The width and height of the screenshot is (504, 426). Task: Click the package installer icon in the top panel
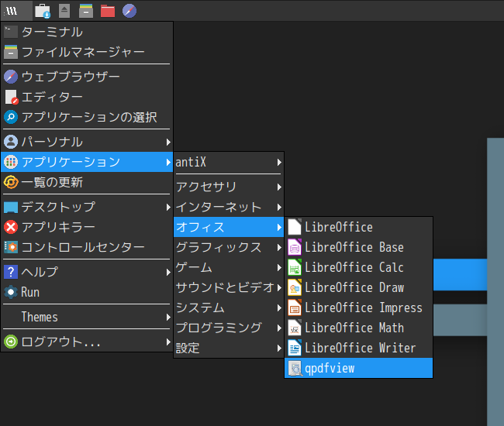coord(43,11)
